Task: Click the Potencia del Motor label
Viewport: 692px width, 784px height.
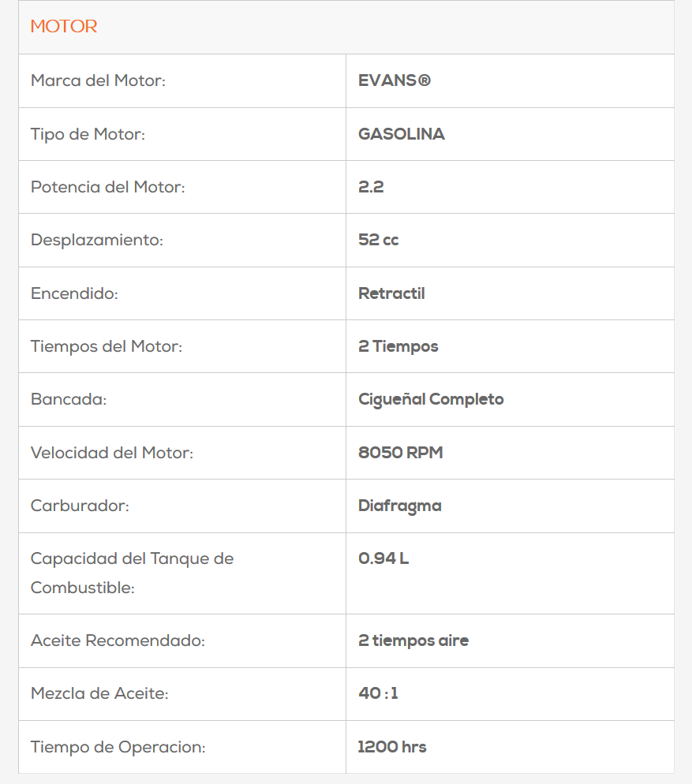Action: tap(107, 187)
